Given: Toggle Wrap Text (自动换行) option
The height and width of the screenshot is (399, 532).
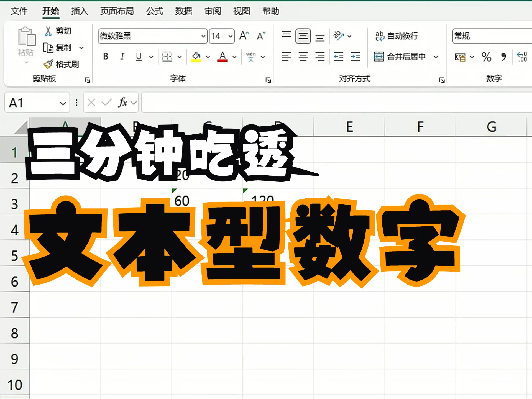Looking at the screenshot, I should click(397, 36).
